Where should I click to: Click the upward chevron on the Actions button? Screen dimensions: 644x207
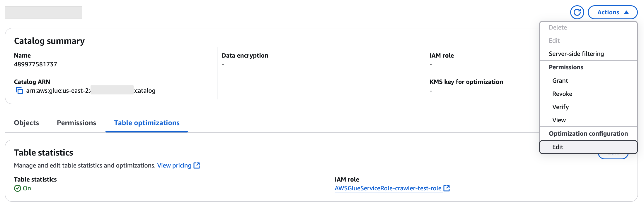click(x=626, y=12)
